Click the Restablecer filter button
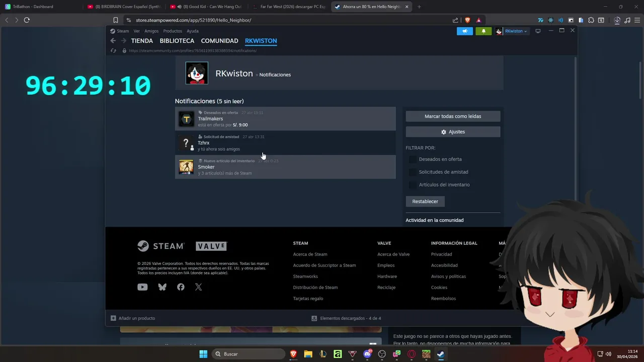The height and width of the screenshot is (362, 644). [x=425, y=201]
